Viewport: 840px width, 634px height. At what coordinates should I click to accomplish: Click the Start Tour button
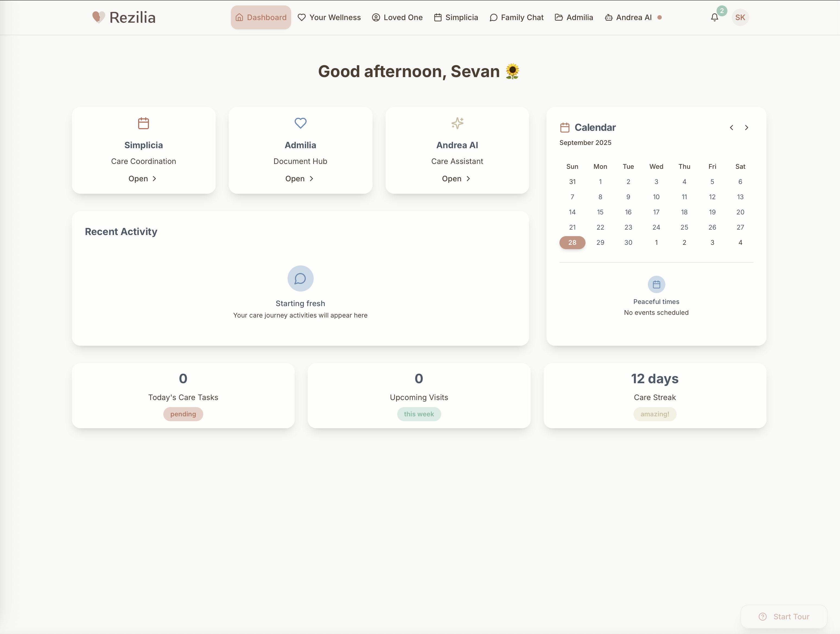[784, 617]
